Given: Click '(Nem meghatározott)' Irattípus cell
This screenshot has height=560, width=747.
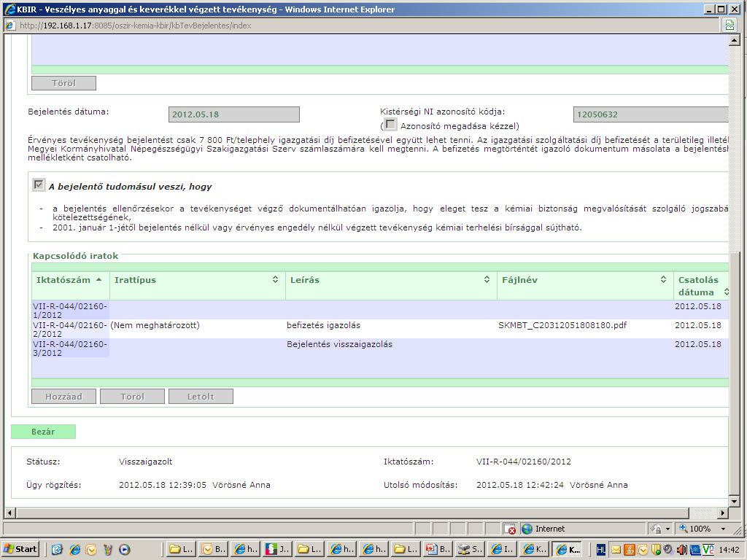Looking at the screenshot, I should pyautogui.click(x=155, y=325).
